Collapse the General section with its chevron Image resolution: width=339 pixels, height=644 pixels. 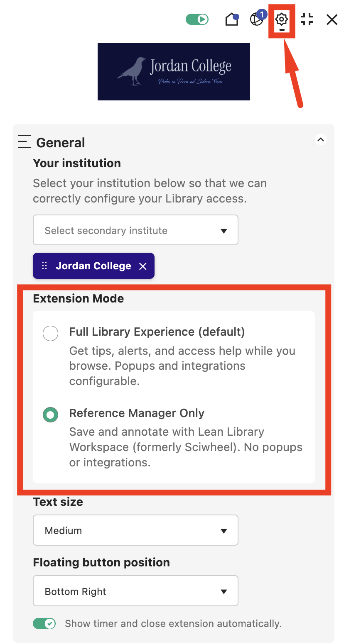(321, 139)
